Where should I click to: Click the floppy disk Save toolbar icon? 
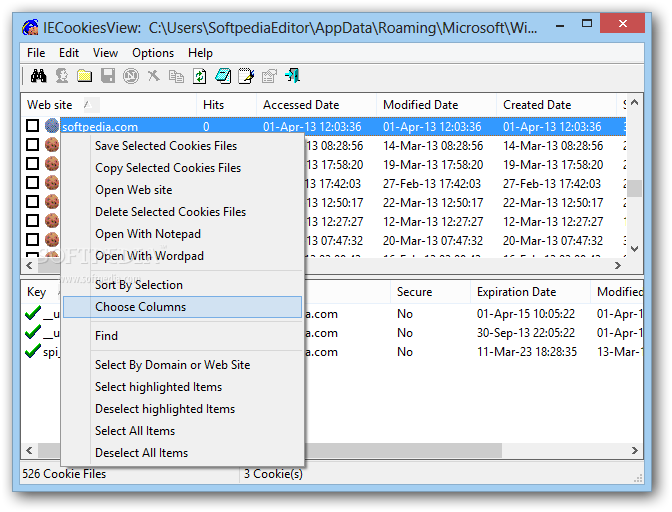point(108,76)
